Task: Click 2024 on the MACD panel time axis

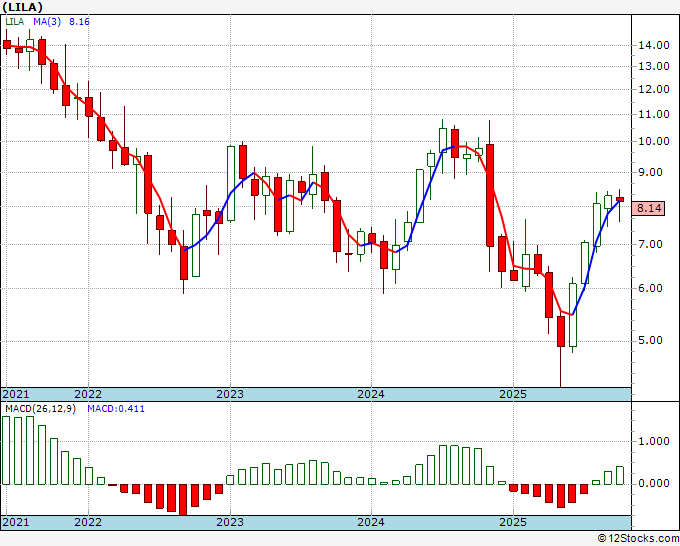Action: pos(371,522)
